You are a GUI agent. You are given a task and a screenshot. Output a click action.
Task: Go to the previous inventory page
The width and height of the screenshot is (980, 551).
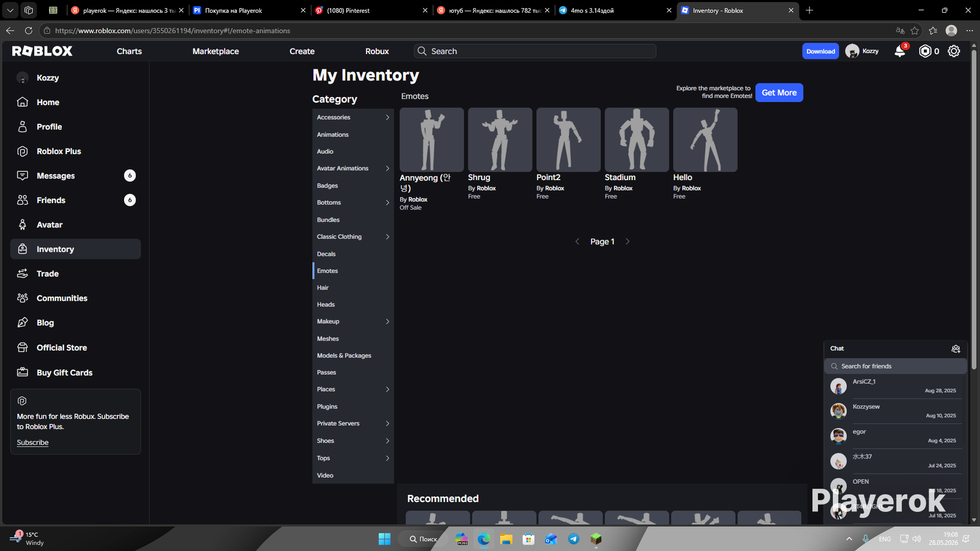click(x=577, y=241)
